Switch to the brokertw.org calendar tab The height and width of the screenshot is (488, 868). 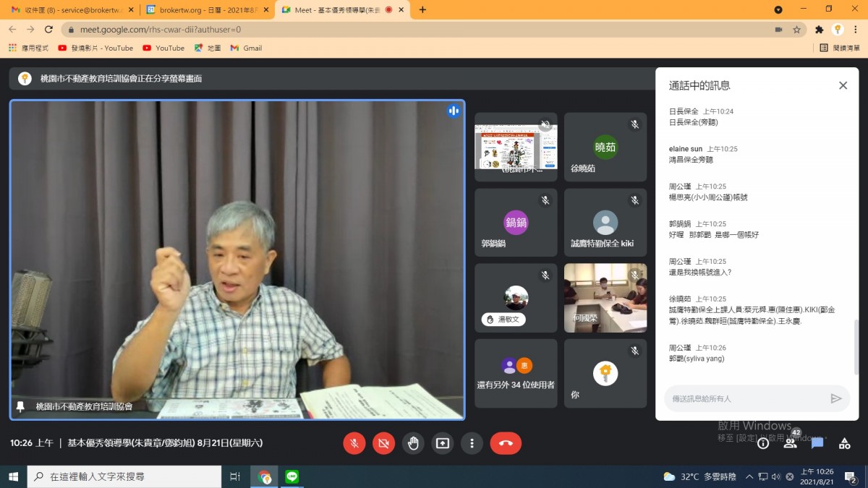click(x=203, y=10)
